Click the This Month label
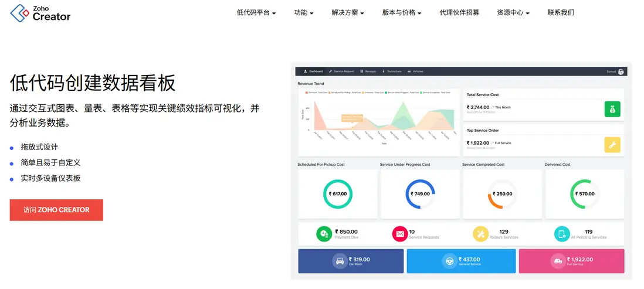This screenshot has width=644, height=289. [x=503, y=107]
